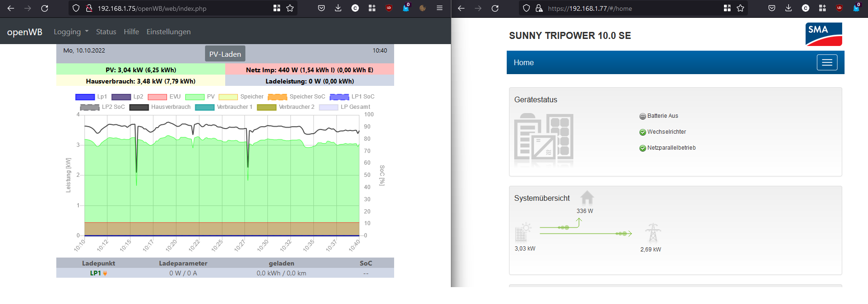Bookmark the openWB page with the star icon
Viewport: 868px width, 304px height.
coord(290,8)
